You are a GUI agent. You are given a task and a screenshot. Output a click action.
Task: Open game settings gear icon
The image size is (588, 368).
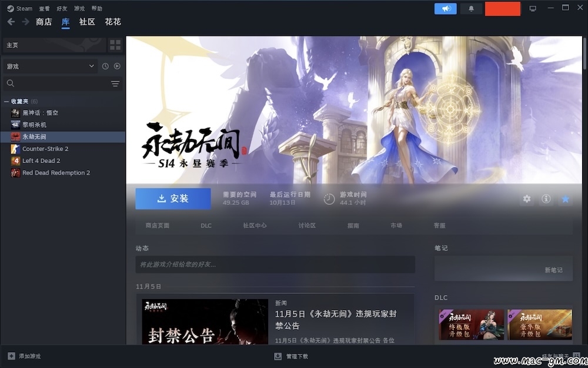click(x=527, y=199)
